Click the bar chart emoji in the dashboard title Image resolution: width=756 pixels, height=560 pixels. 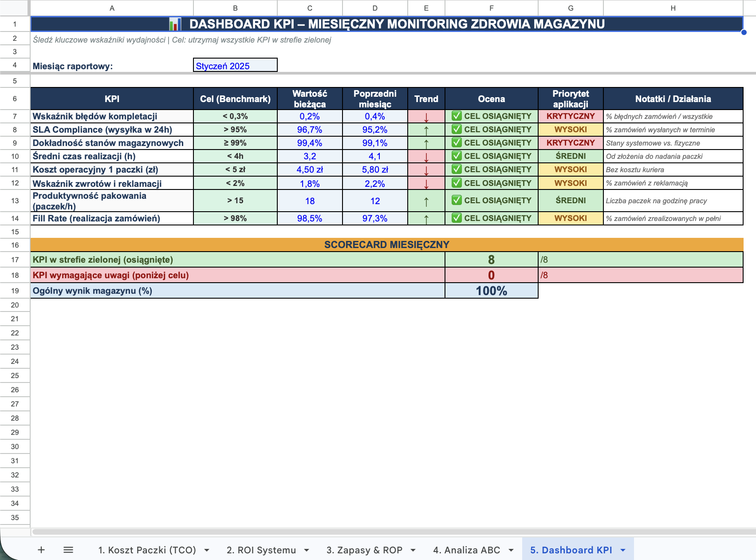(x=176, y=24)
